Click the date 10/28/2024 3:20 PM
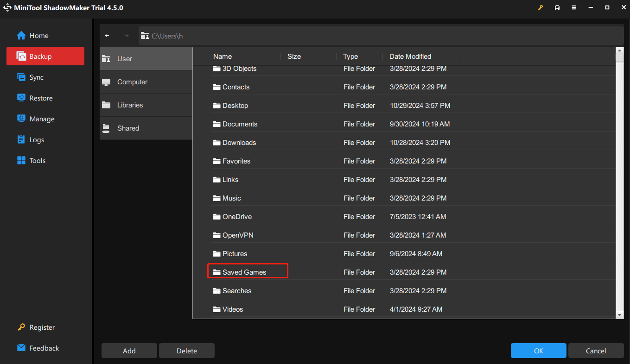This screenshot has width=630, height=364. tap(420, 143)
